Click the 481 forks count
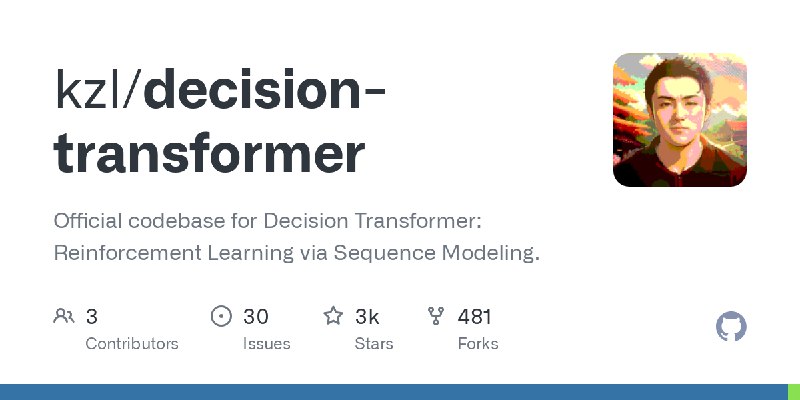800x400 pixels. (x=474, y=317)
